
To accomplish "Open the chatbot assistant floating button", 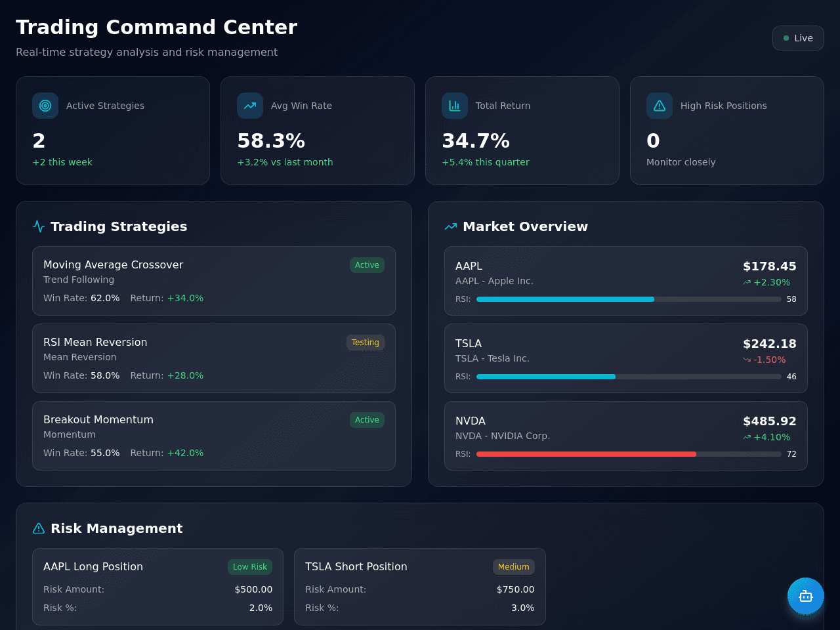I will [x=806, y=596].
